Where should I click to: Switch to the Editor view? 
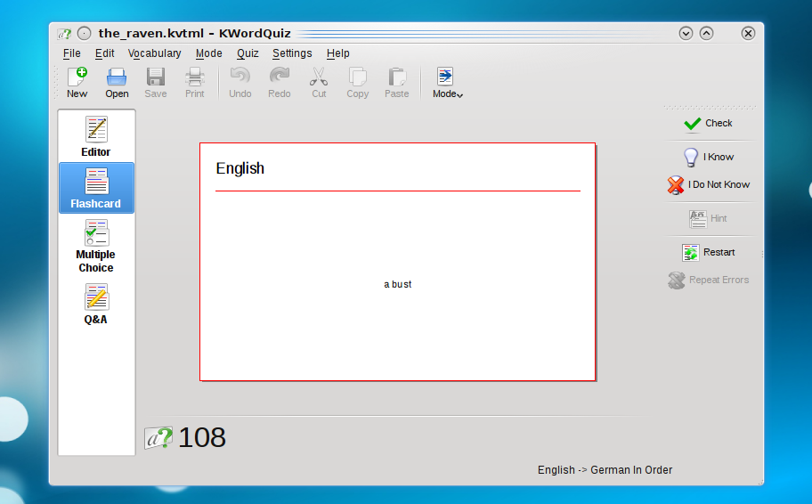pyautogui.click(x=96, y=135)
